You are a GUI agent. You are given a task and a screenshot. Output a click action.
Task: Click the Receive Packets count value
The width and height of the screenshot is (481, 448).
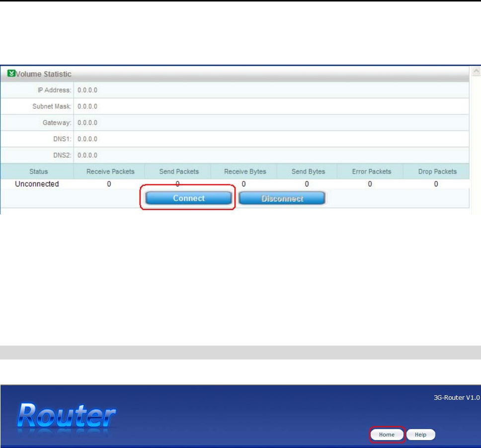tap(109, 184)
